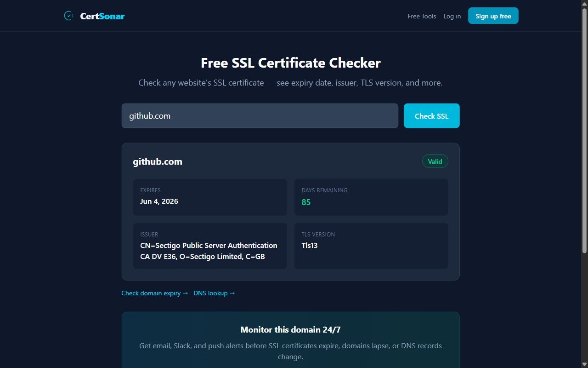Viewport: 588px width, 368px height.
Task: Select the github.com result heading
Action: click(158, 161)
